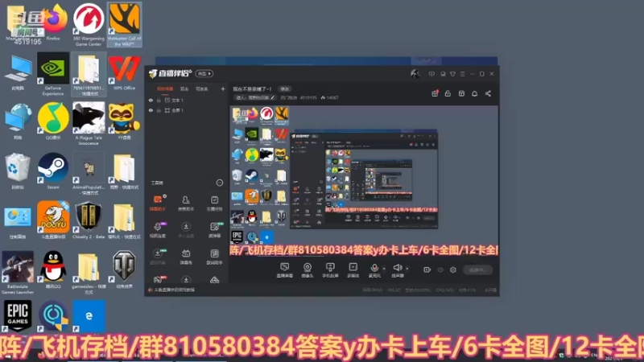
Task: Open the hamburger menu in title bar
Action: [x=462, y=74]
